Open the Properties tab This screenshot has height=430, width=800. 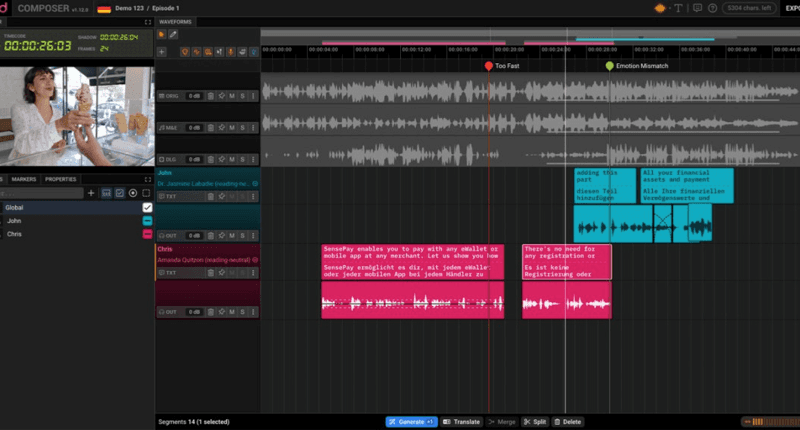[x=60, y=179]
